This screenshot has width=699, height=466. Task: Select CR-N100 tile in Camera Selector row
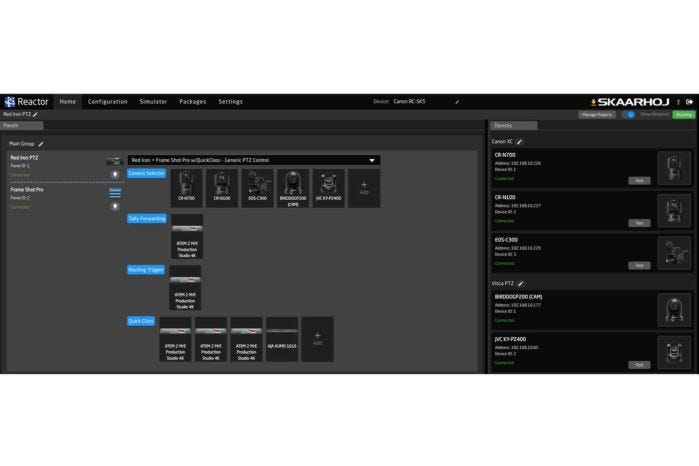click(222, 188)
